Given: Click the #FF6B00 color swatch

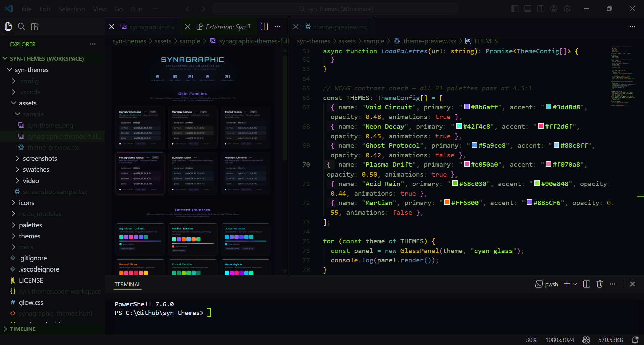Looking at the screenshot, I should [447, 202].
